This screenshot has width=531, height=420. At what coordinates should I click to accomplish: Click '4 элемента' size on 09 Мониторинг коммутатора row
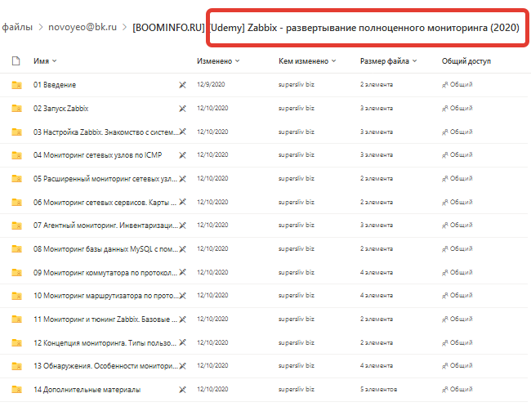pyautogui.click(x=377, y=272)
